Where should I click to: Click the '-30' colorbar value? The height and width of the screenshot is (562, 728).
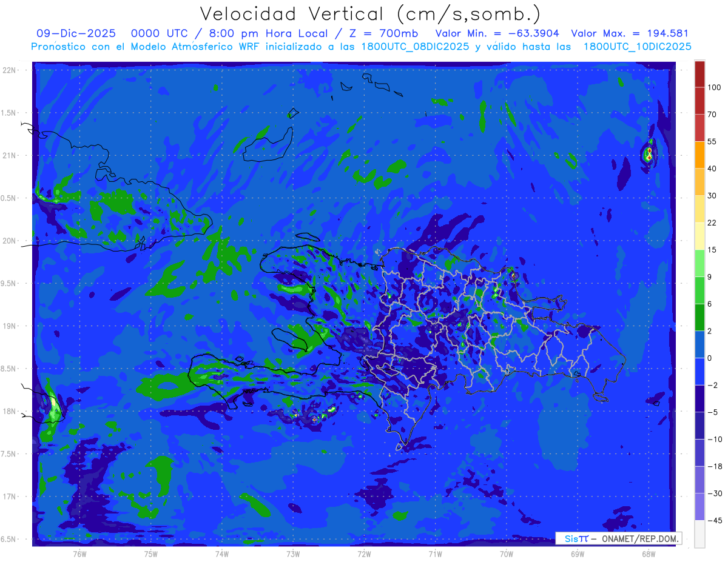714,493
